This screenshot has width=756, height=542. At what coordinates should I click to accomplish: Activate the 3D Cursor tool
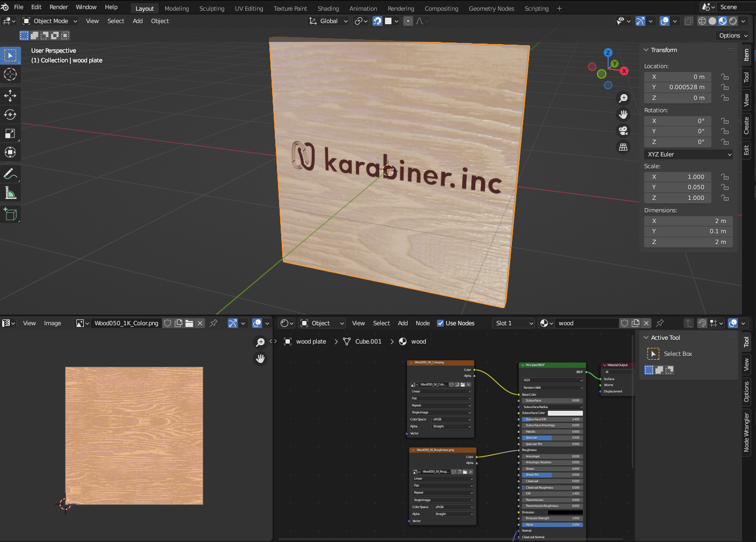(x=10, y=74)
